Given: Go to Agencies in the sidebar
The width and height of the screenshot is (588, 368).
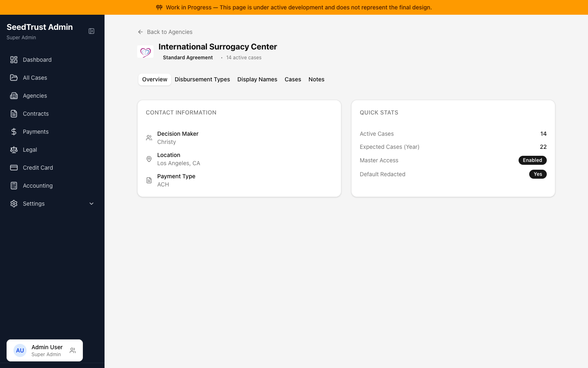Looking at the screenshot, I should (52, 96).
